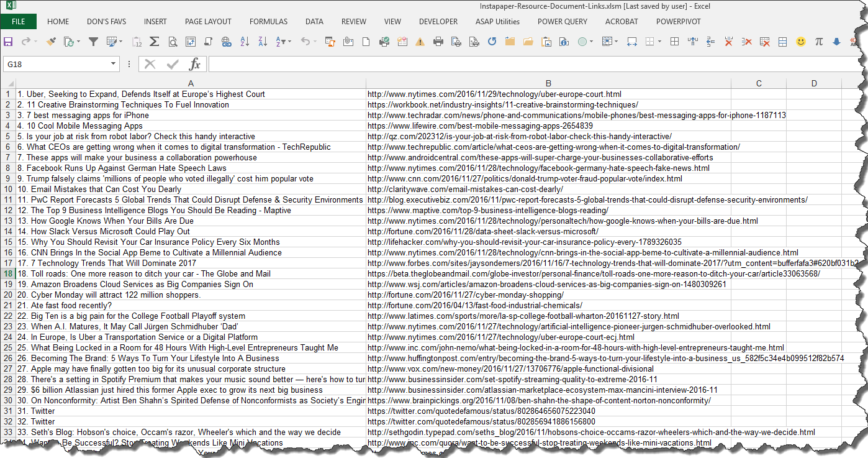Click the Filter funnel icon
The width and height of the screenshot is (868, 458).
(93, 42)
